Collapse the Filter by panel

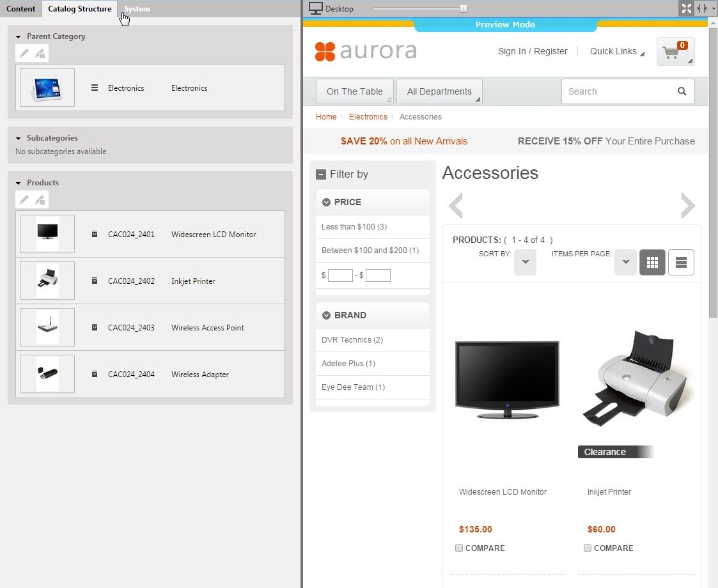click(x=320, y=173)
